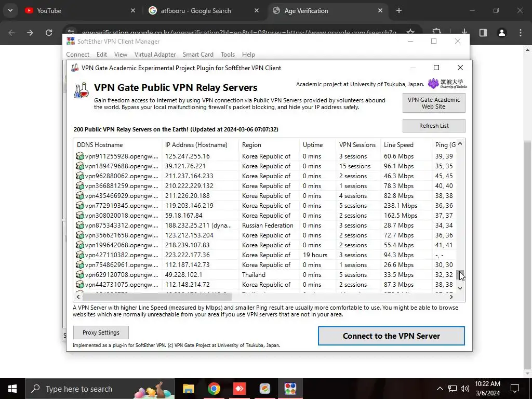Image resolution: width=532 pixels, height=399 pixels.
Task: Select the 15 sessions cell
Action: [355, 166]
